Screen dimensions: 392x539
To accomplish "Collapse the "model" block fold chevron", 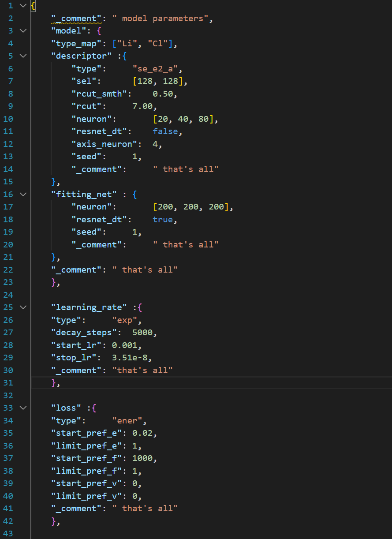I will [23, 31].
